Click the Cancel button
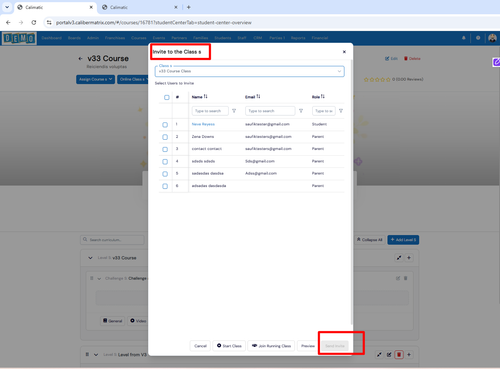 click(x=200, y=346)
